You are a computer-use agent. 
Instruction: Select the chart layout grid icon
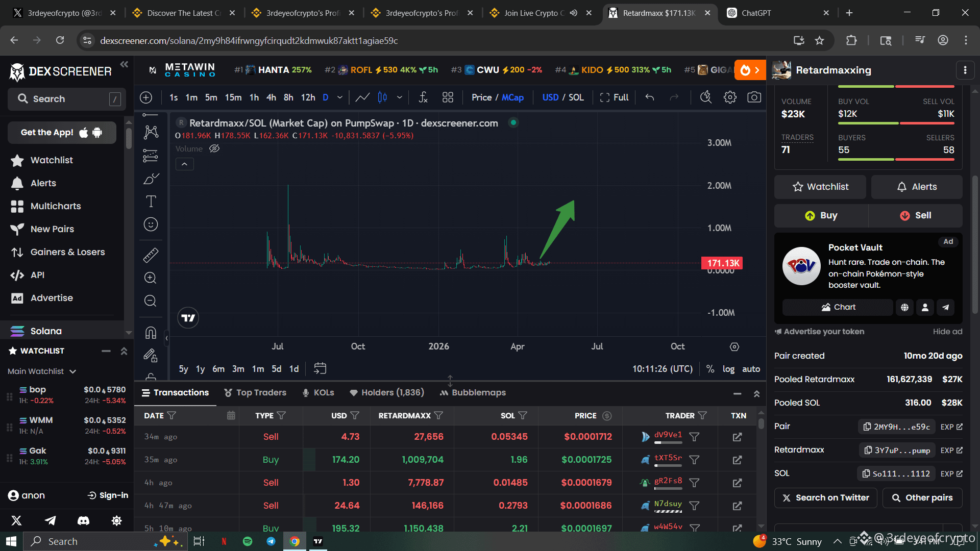point(448,97)
